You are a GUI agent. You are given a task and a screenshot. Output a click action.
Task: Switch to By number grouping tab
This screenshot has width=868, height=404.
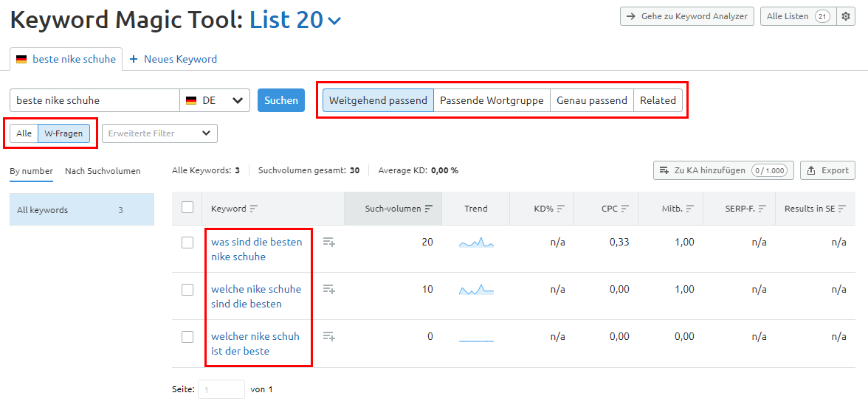[x=32, y=171]
